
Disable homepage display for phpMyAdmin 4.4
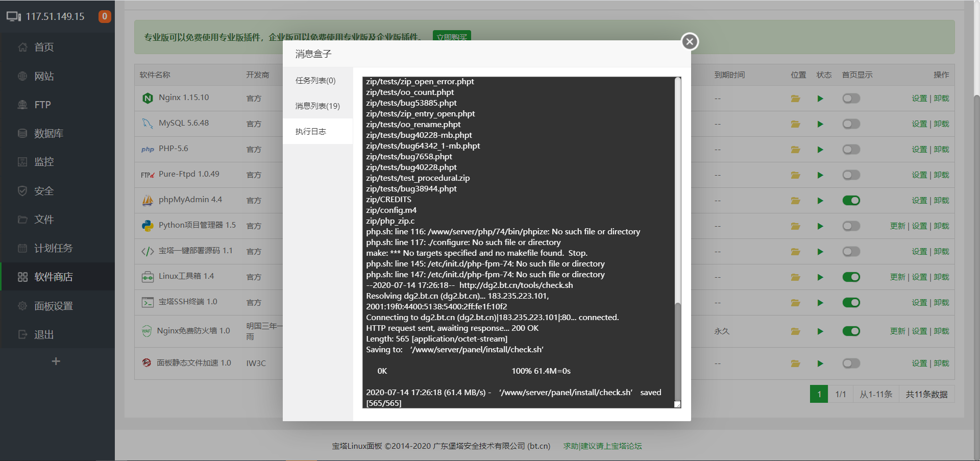(x=851, y=201)
